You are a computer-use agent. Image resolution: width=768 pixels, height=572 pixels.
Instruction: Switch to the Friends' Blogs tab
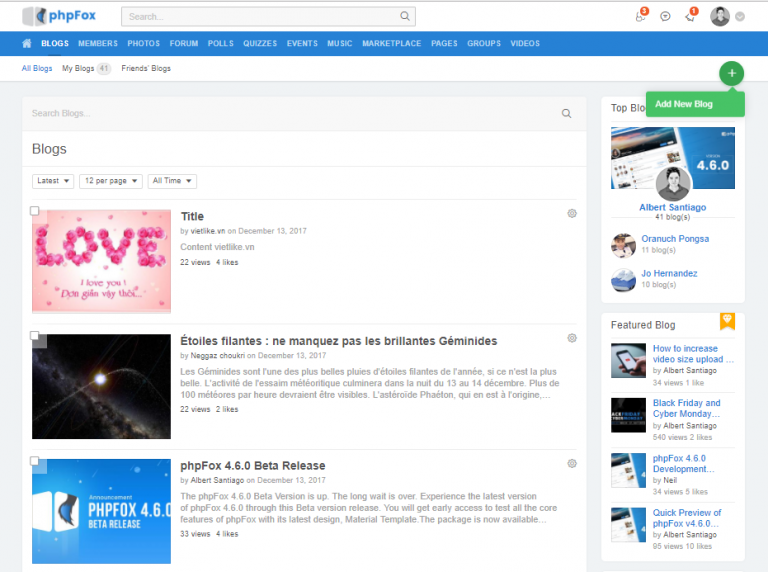pyautogui.click(x=146, y=69)
